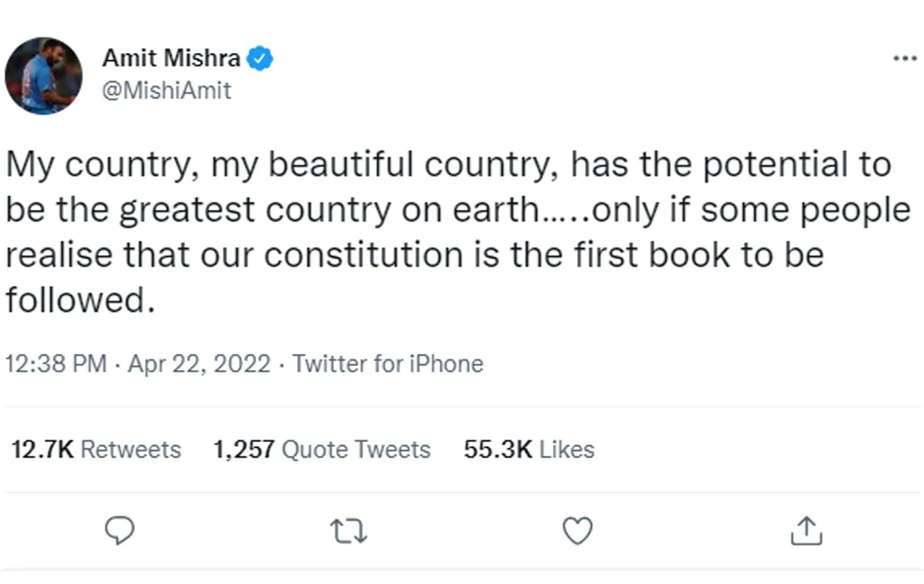Open Amit Mishra's profile picture
Image resolution: width=924 pixels, height=584 pixels.
pos(44,76)
